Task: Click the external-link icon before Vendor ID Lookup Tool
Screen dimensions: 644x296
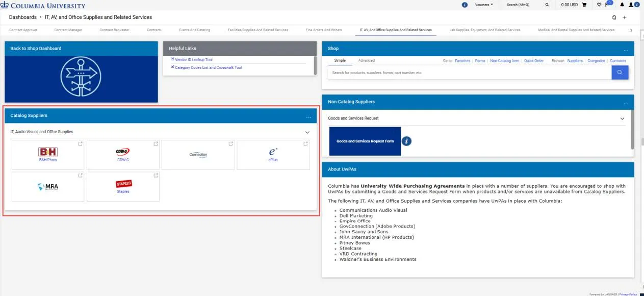Action: (172, 59)
